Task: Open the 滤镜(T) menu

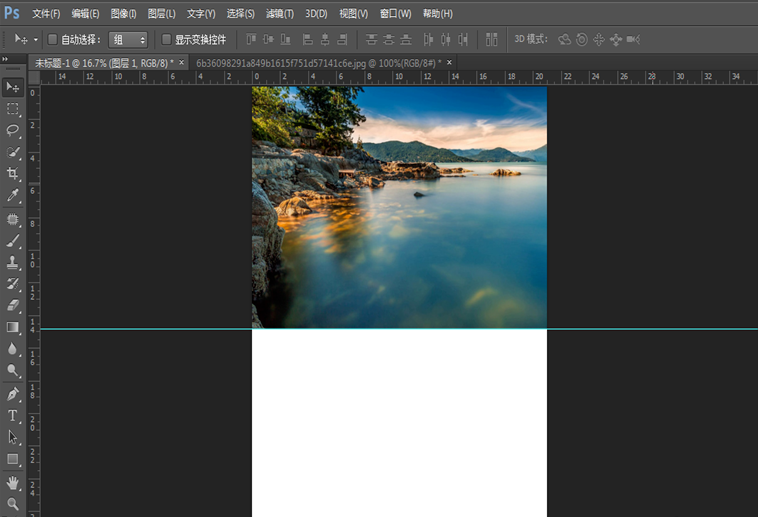Action: (x=280, y=14)
